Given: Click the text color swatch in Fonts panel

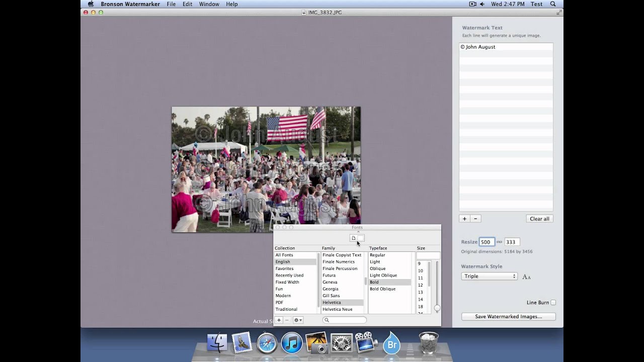Looking at the screenshot, I should (x=360, y=238).
